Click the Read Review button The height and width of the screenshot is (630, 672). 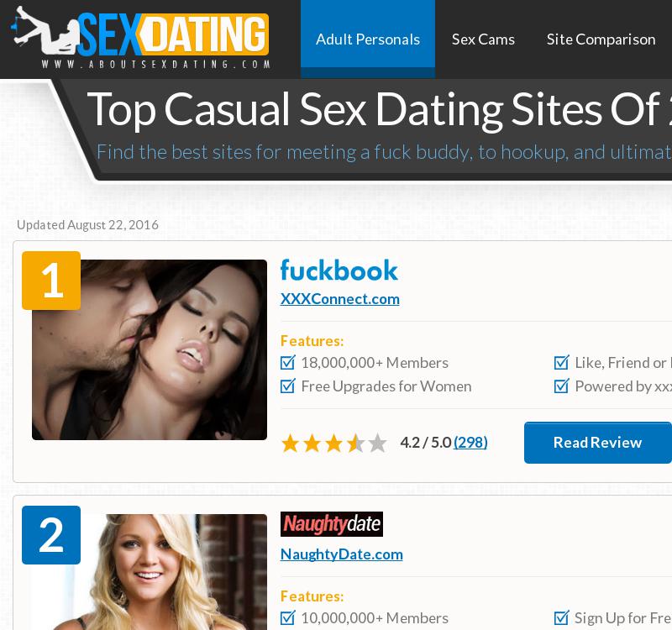point(597,443)
